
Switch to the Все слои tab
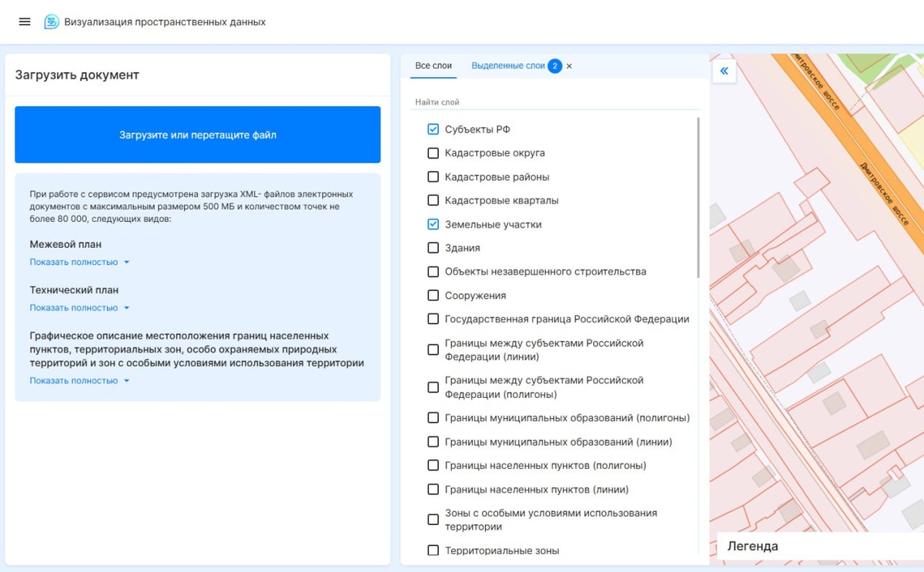click(434, 66)
